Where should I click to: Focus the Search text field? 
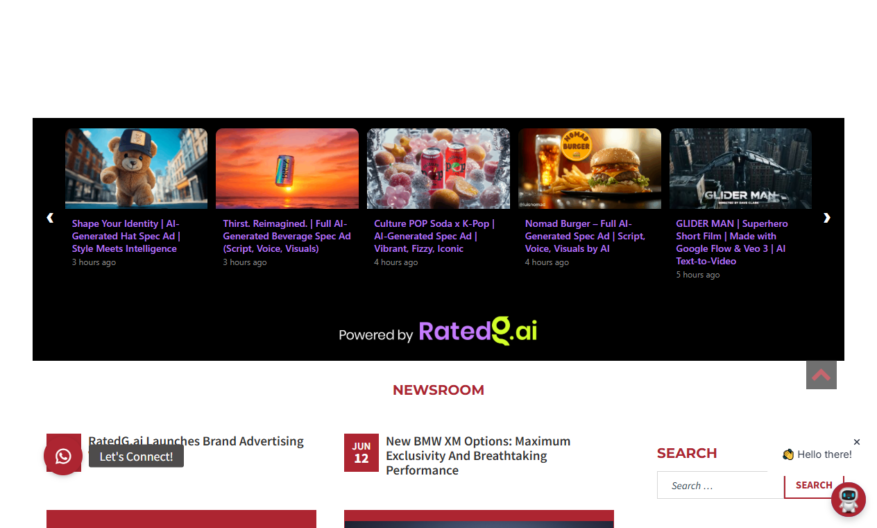[720, 485]
